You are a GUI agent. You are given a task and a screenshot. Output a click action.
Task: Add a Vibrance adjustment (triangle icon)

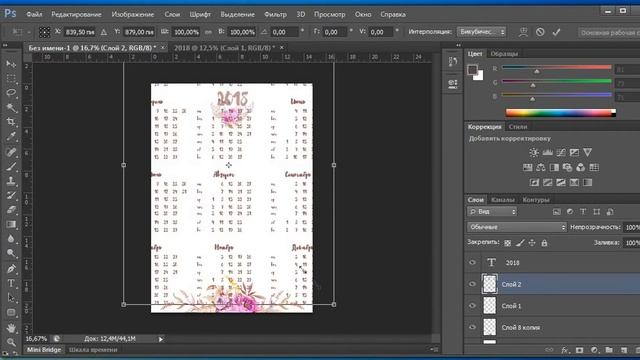[x=587, y=152]
